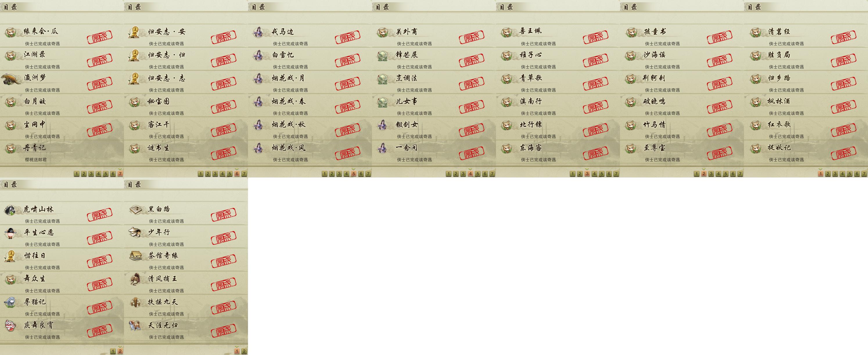868x355 pixels.
Task: Go to page 1 below 庆舞良宵
Action: coord(113,351)
